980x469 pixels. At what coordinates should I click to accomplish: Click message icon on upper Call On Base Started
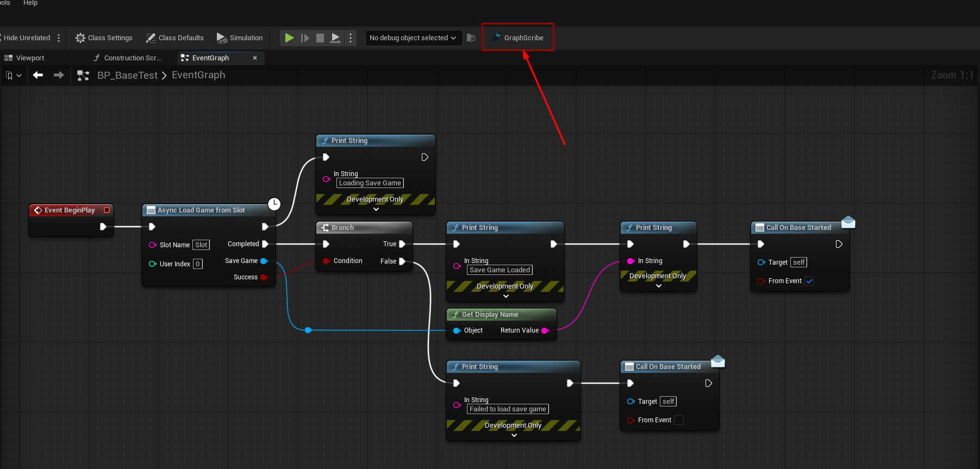[848, 222]
